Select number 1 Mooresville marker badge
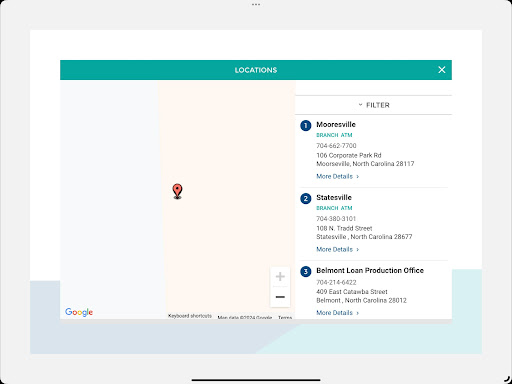Image resolution: width=512 pixels, height=384 pixels. point(306,126)
